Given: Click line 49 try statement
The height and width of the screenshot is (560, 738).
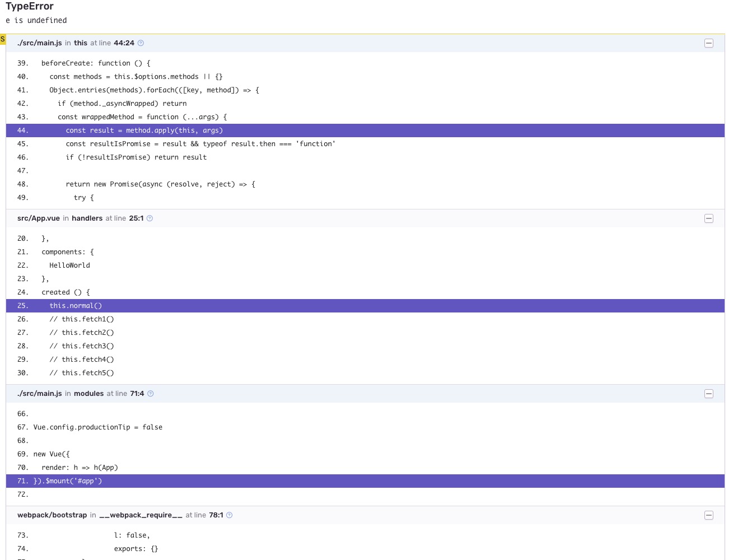Looking at the screenshot, I should [84, 198].
